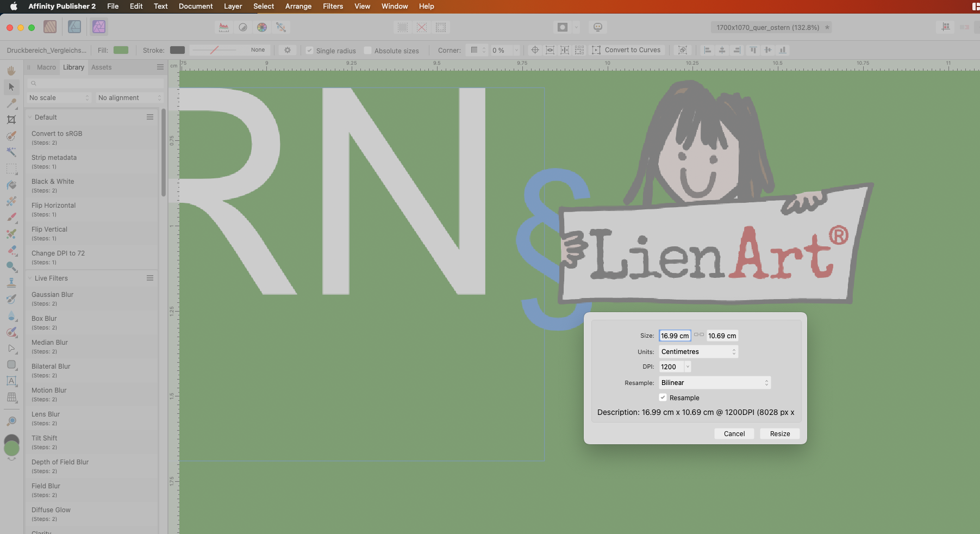Select the Colour Picker tool
This screenshot has width=980, height=534.
pos(11,103)
